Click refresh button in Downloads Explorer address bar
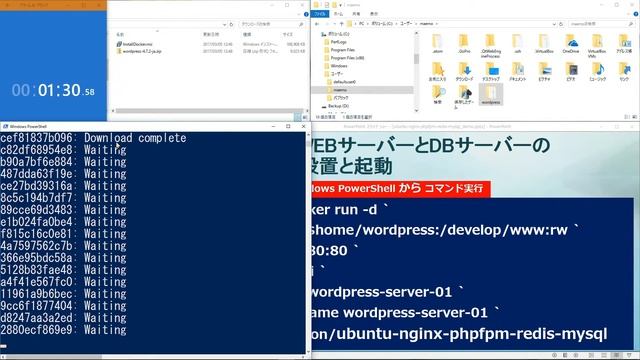 click(231, 24)
